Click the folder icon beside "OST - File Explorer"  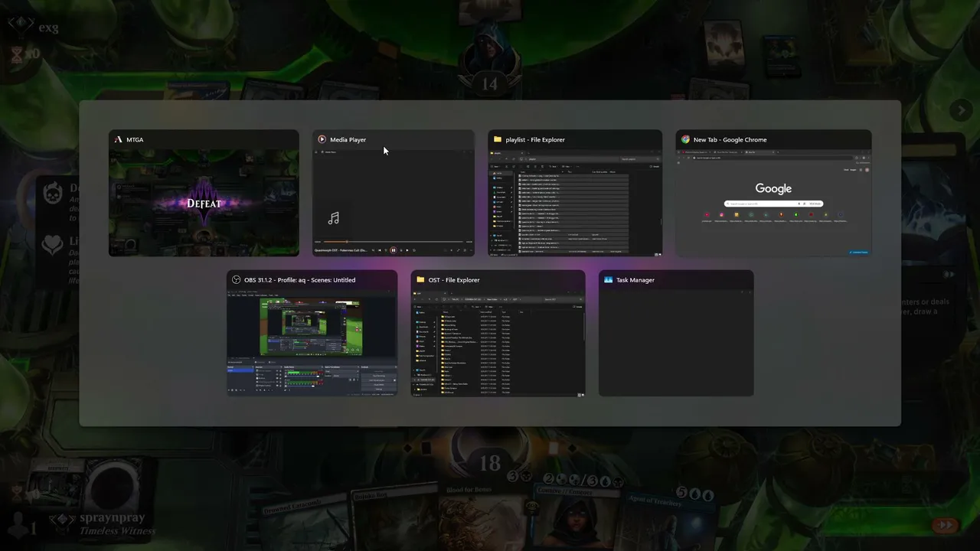[x=420, y=279]
